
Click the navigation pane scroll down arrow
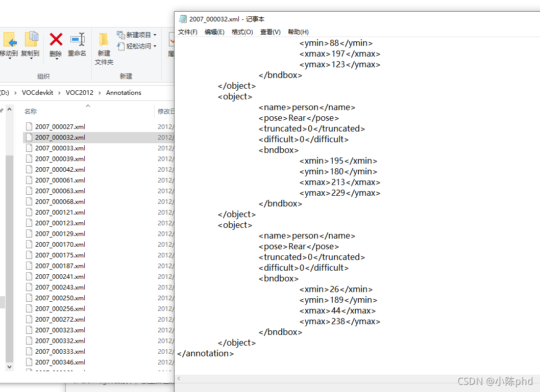click(x=10, y=367)
